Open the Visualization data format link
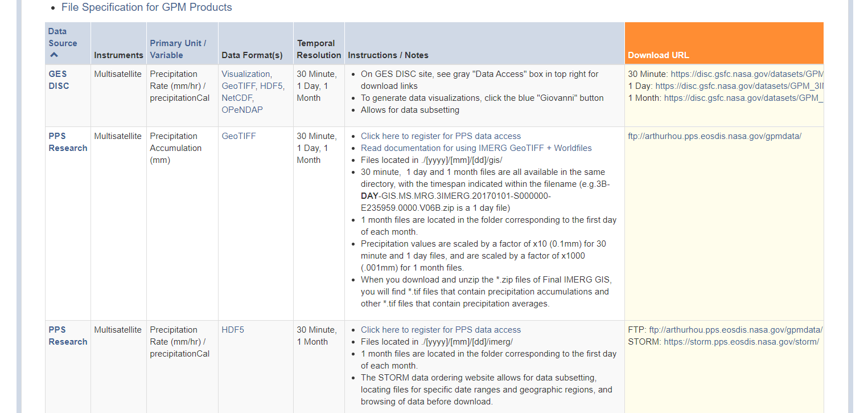Screen dimensions: 868x413 click(x=246, y=74)
